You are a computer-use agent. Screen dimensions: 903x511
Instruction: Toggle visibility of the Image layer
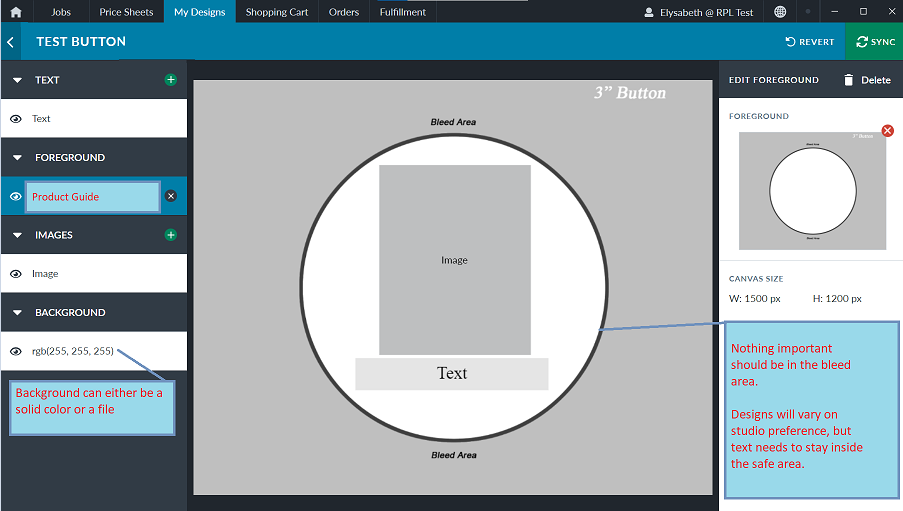pos(16,274)
